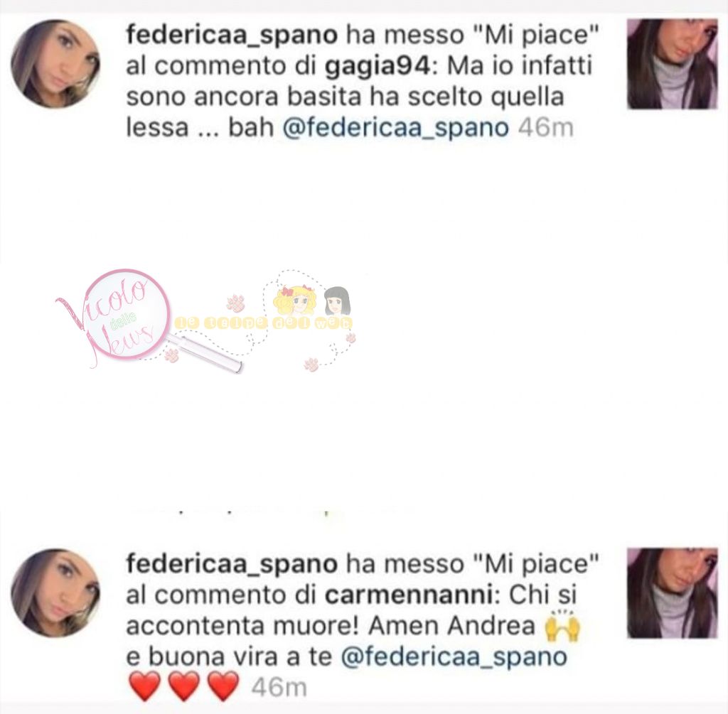The image size is (728, 714).
Task: Tap the third red heart emoji
Action: click(x=223, y=686)
